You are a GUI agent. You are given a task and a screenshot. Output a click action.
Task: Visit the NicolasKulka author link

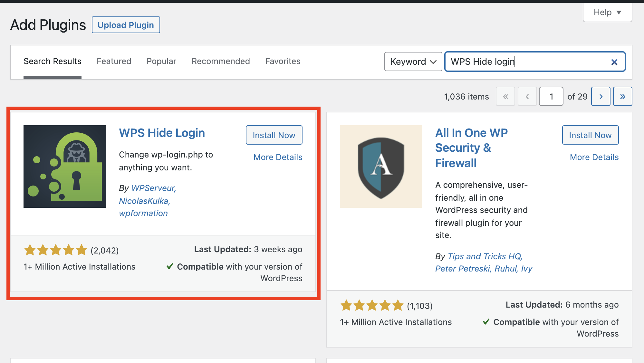click(145, 201)
